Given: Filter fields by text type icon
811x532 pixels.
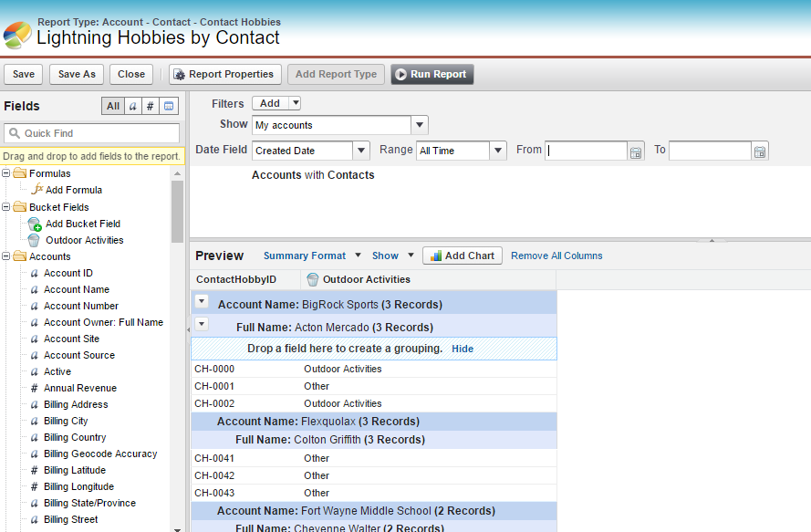Looking at the screenshot, I should click(x=133, y=106).
